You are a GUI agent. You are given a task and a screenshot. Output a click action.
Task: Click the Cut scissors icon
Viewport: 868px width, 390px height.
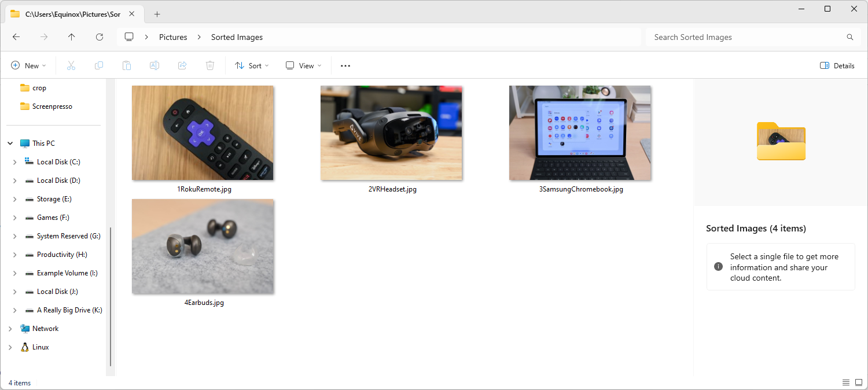[71, 65]
